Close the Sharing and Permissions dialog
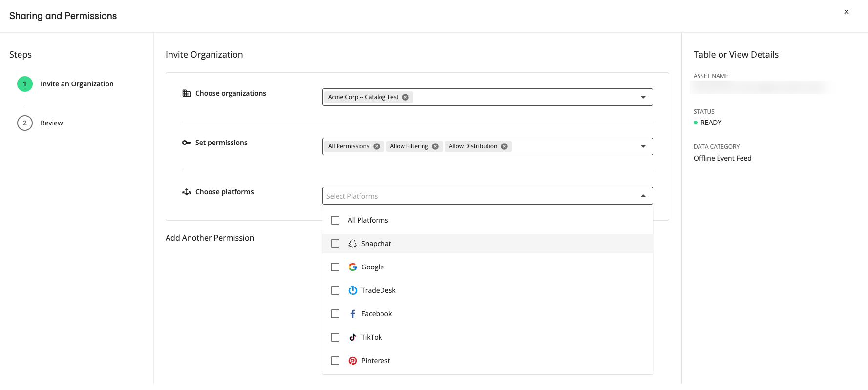 pyautogui.click(x=847, y=12)
